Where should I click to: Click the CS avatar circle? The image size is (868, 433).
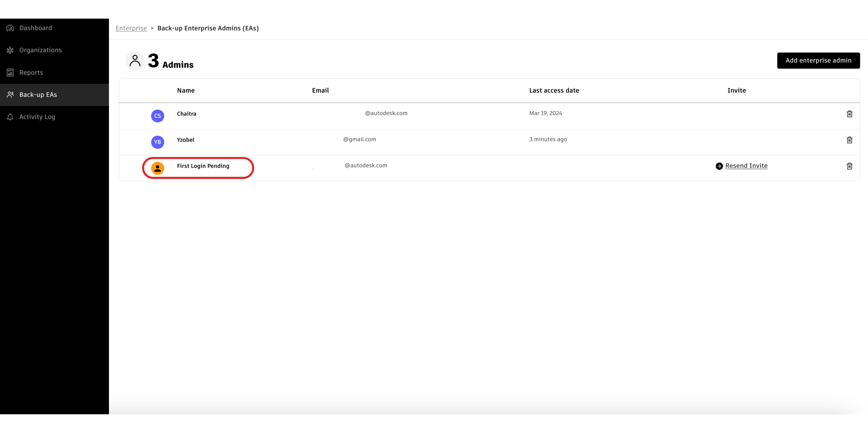click(157, 116)
